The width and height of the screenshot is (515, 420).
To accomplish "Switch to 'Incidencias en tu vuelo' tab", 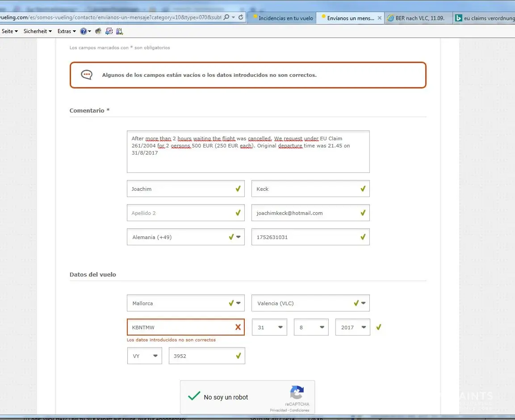I will pyautogui.click(x=285, y=18).
